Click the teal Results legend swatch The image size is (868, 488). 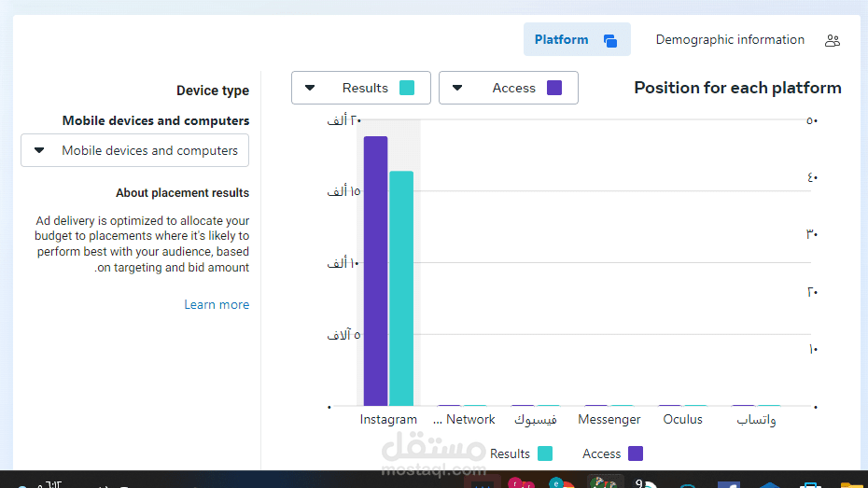point(545,453)
